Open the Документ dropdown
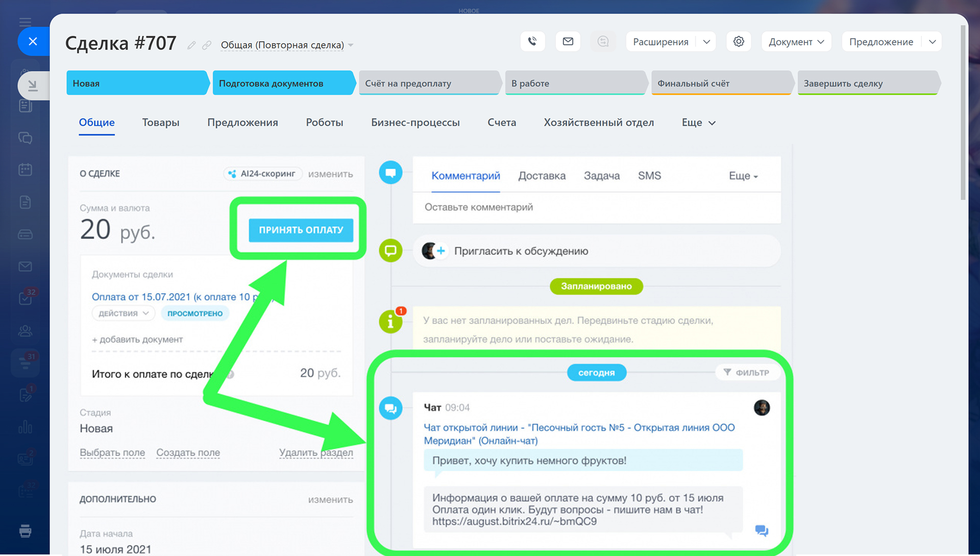 [796, 42]
